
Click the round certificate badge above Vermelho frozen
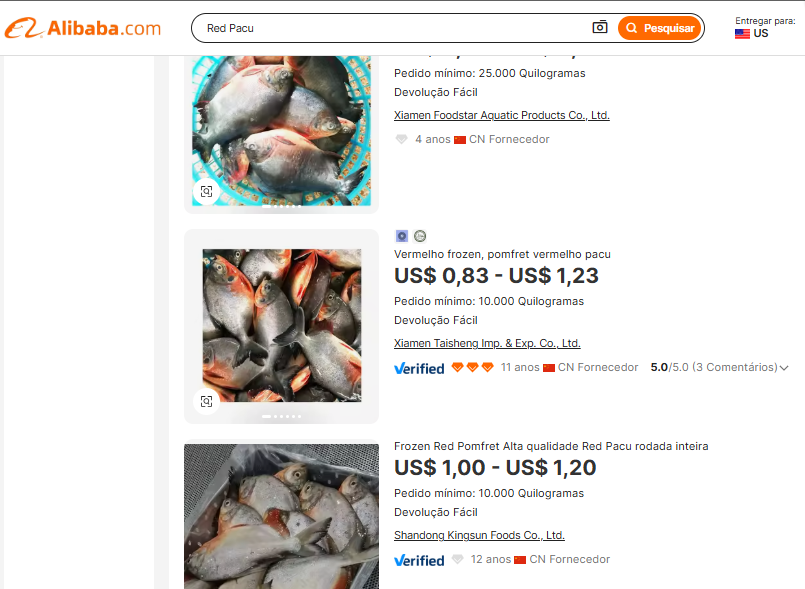(x=420, y=236)
